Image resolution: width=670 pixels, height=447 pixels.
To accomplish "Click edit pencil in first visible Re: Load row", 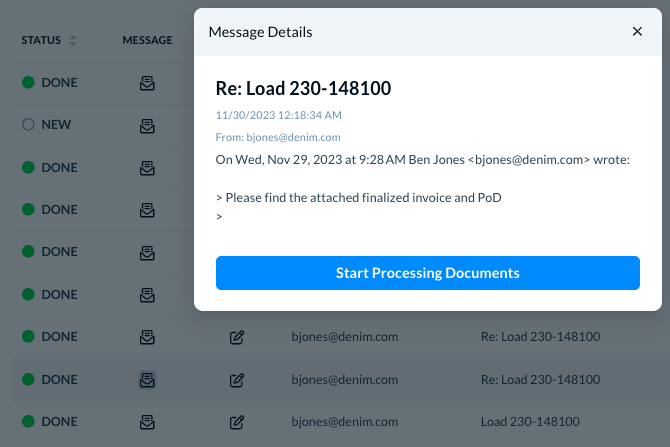I will pyautogui.click(x=237, y=337).
